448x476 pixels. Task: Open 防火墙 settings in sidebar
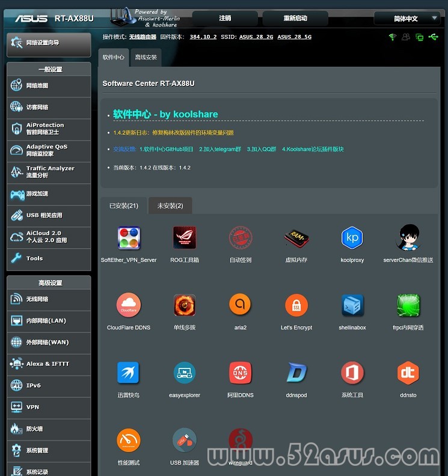tap(49, 429)
